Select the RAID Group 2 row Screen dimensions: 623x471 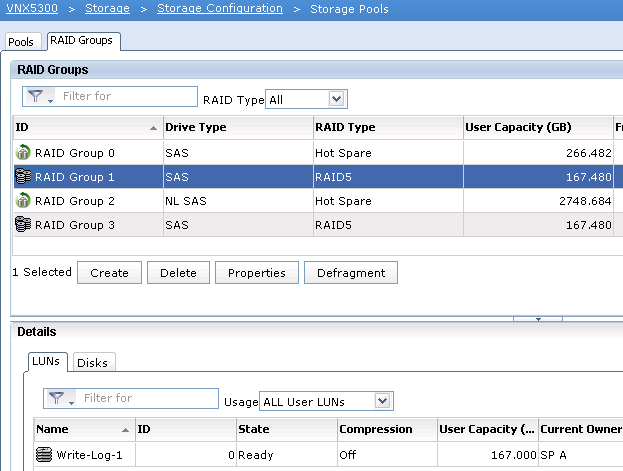pyautogui.click(x=318, y=201)
